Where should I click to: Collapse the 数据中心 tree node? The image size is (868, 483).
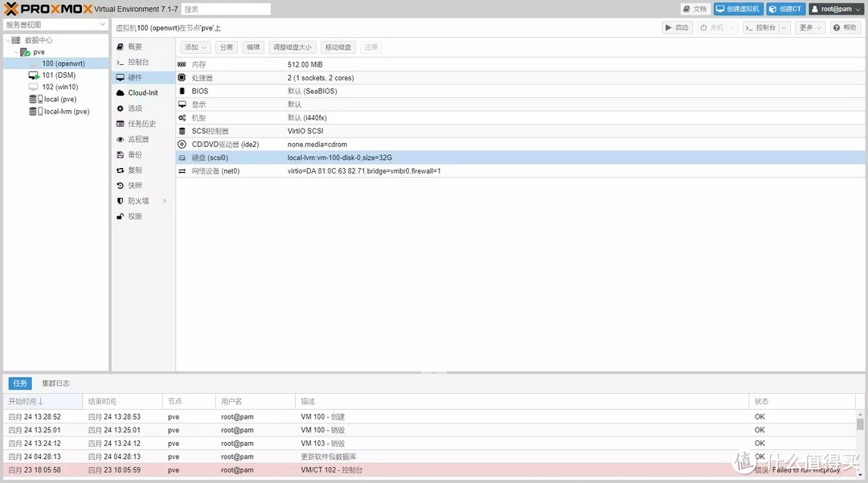point(8,40)
